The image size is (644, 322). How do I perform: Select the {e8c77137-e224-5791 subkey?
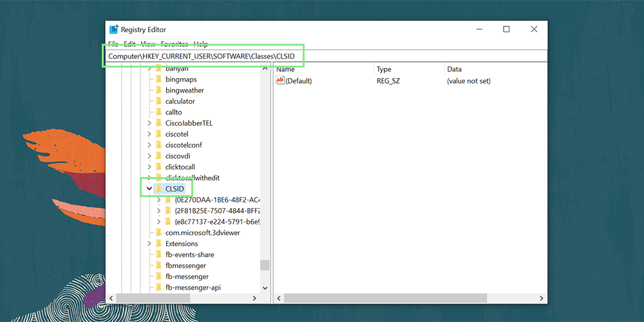point(217,222)
